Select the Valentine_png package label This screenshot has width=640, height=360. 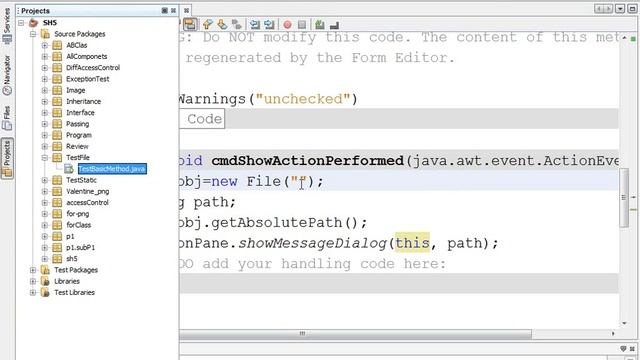pyautogui.click(x=87, y=191)
